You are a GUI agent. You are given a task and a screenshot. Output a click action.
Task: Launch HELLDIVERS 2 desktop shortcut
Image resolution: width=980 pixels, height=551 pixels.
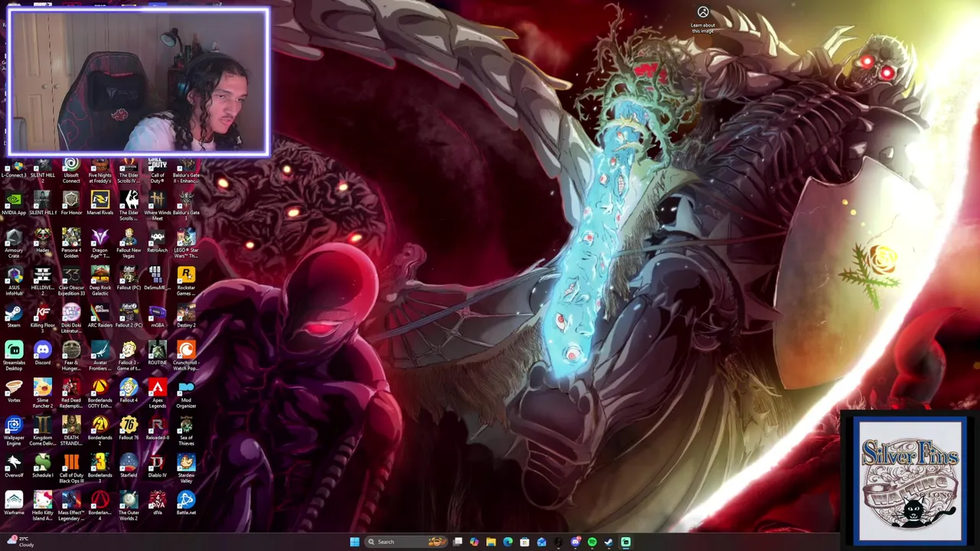42,282
